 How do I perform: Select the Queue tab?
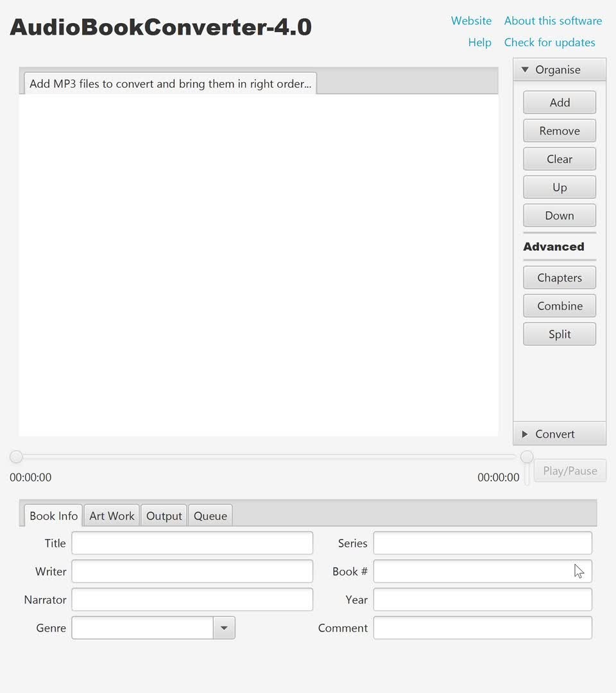(x=210, y=516)
